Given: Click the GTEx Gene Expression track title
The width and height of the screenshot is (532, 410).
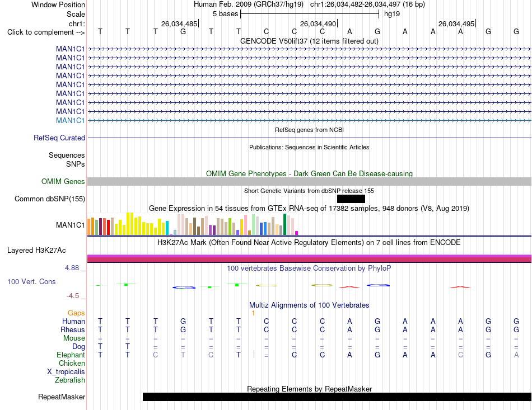Looking at the screenshot, I should (309, 209).
